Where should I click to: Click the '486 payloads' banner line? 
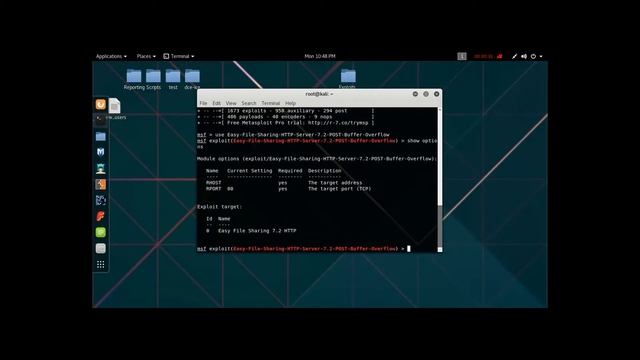pyautogui.click(x=286, y=117)
